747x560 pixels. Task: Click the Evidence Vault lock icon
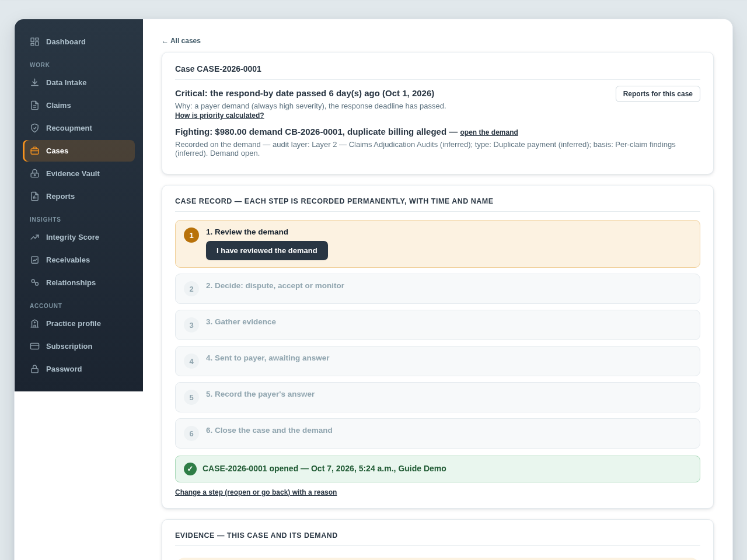(34, 174)
